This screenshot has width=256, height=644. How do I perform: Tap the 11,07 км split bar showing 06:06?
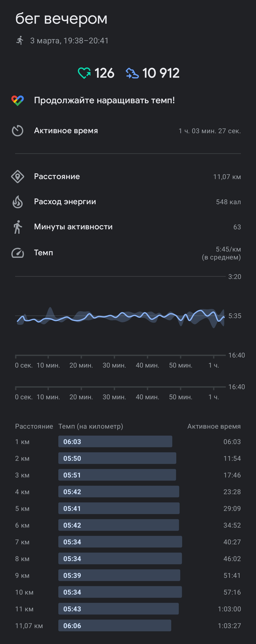115,626
